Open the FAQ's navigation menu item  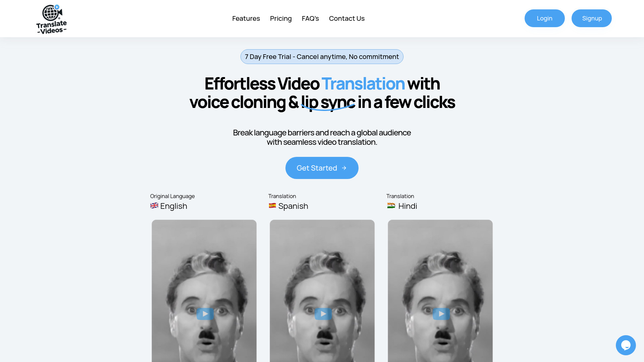pos(310,18)
